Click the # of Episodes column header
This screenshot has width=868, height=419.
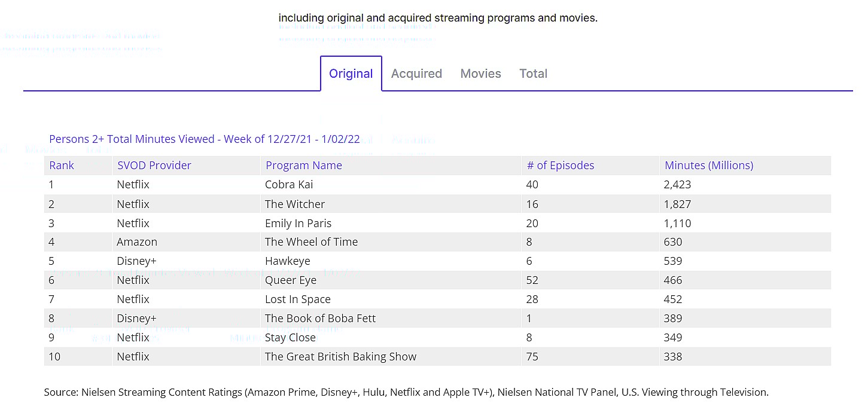pyautogui.click(x=560, y=166)
